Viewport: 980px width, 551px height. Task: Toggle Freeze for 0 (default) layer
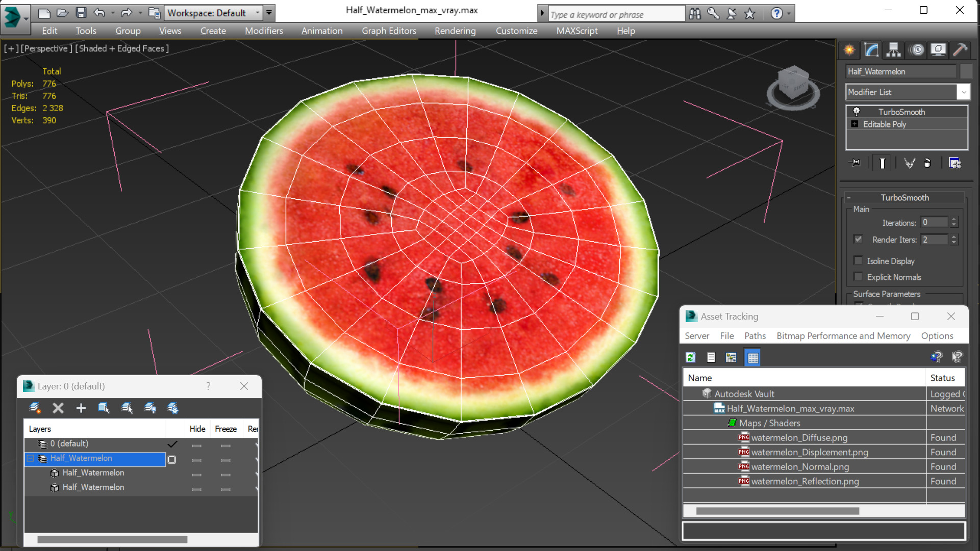pos(225,445)
